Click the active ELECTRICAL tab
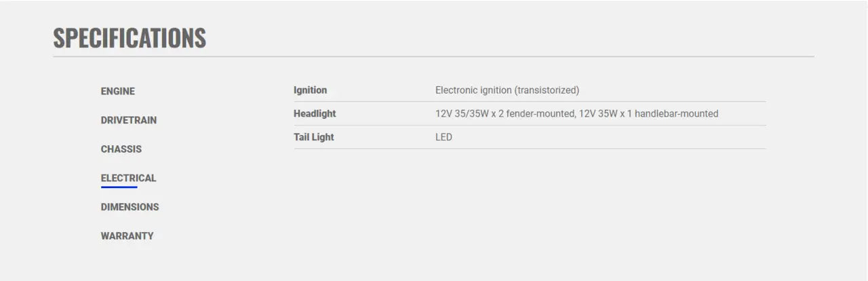This screenshot has height=281, width=868. 128,178
